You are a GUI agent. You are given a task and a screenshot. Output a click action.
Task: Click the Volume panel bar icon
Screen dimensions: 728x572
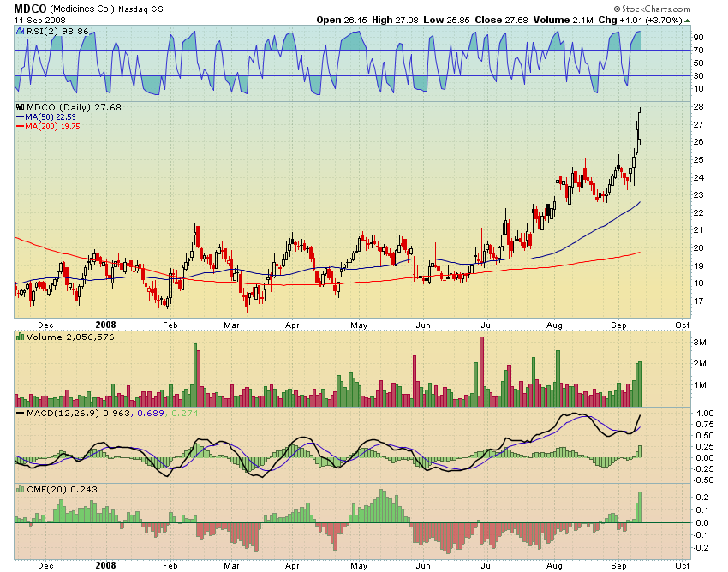(20, 337)
